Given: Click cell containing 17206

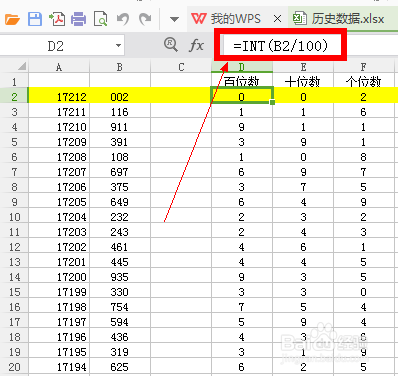Looking at the screenshot, I should click(59, 187).
